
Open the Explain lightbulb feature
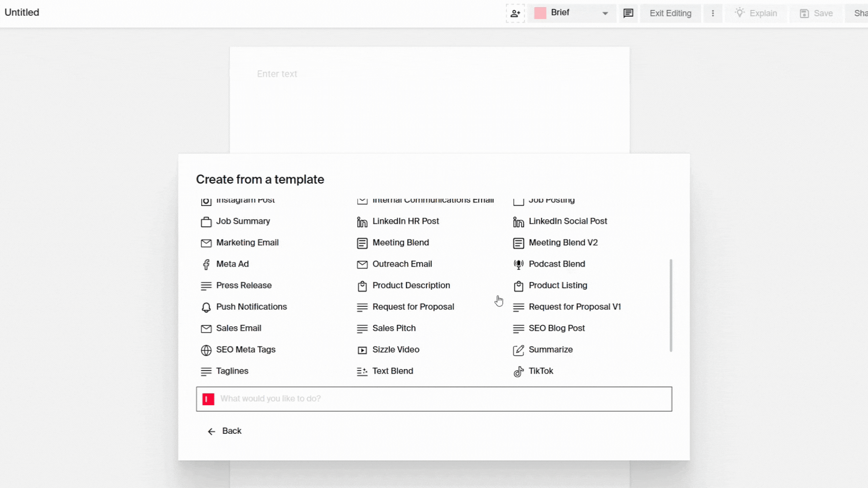[755, 13]
